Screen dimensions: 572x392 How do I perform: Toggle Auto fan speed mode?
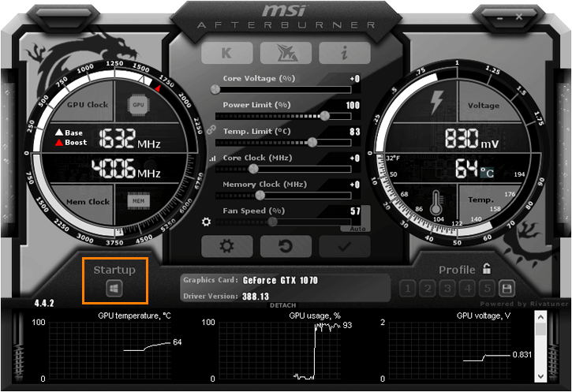coord(357,229)
